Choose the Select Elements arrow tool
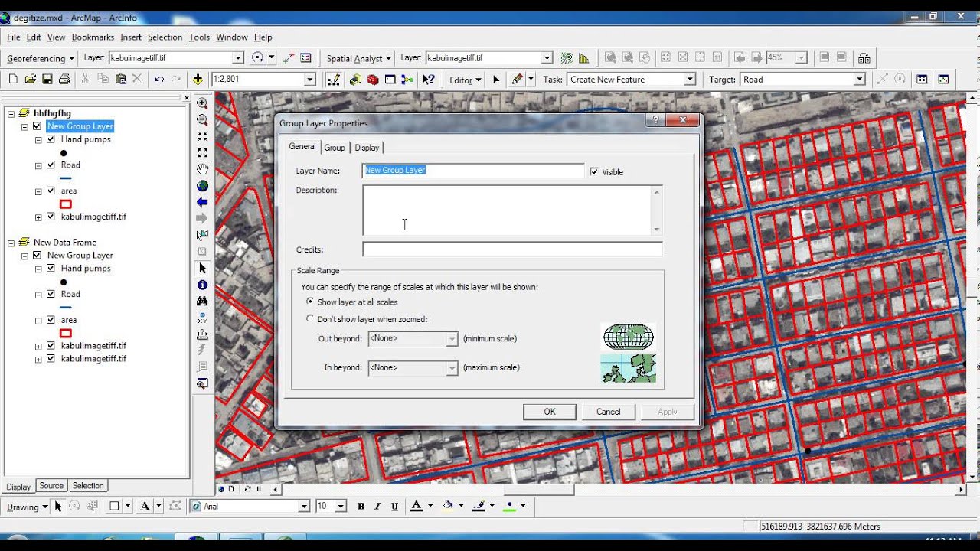980x551 pixels. [x=202, y=269]
